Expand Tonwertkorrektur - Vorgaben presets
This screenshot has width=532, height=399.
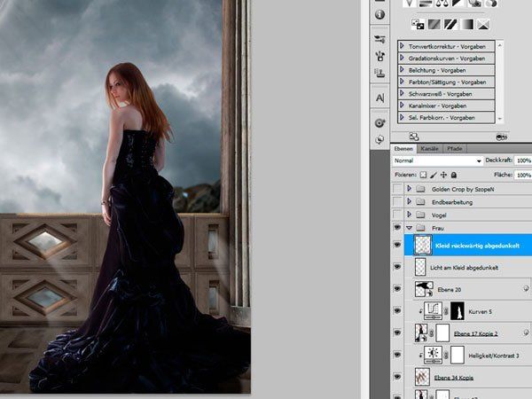(402, 45)
